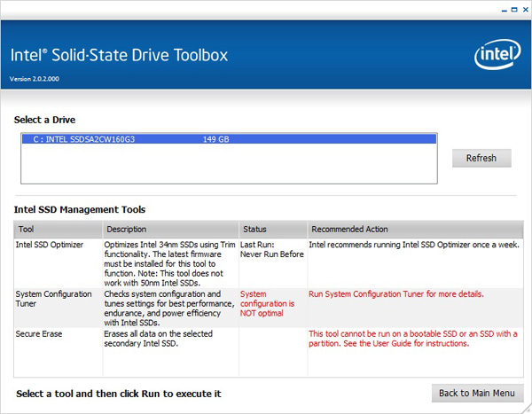Click the Intel SSD Optimizer description text
This screenshot has height=414, width=532.
tap(169, 263)
